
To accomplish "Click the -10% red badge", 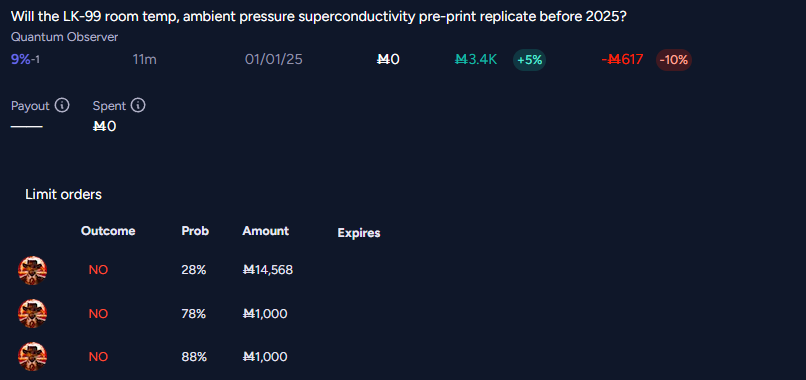I will 673,60.
